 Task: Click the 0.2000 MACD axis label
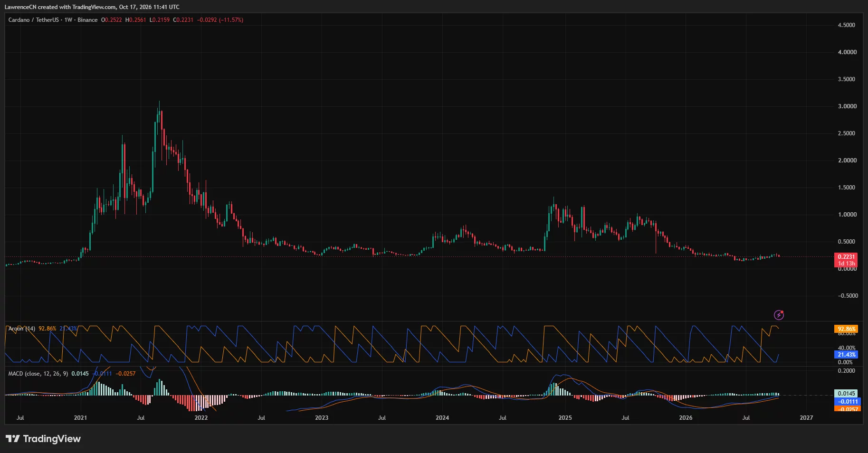point(847,371)
